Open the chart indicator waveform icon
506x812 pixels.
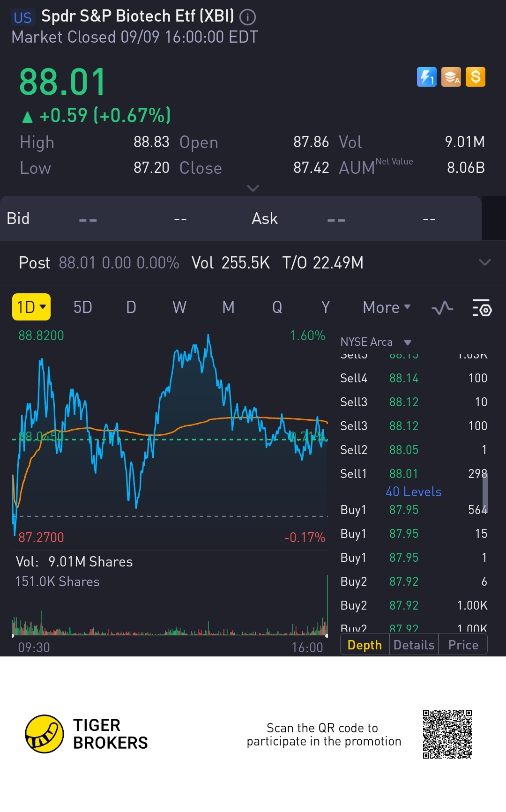[442, 308]
